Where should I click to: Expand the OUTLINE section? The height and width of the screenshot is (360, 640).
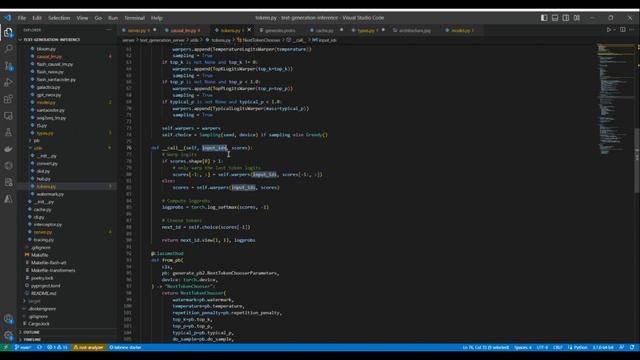[x=31, y=332]
